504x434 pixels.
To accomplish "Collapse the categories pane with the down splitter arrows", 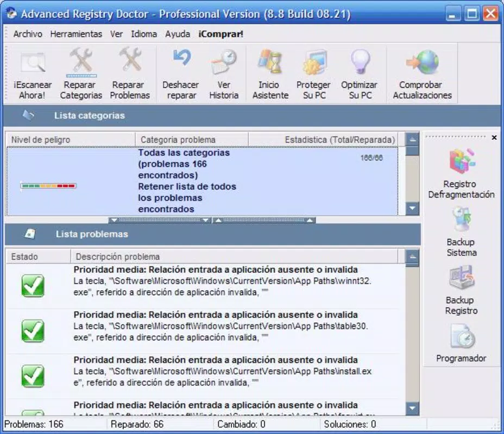I will 160,220.
